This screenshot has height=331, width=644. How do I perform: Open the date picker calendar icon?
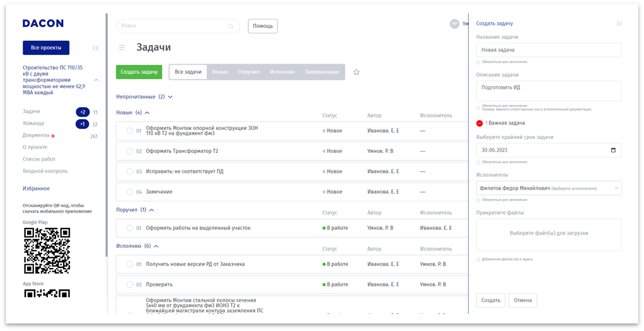(614, 150)
